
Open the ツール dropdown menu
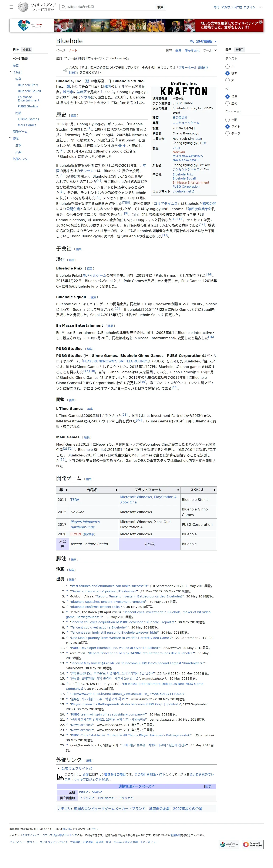pos(210,51)
